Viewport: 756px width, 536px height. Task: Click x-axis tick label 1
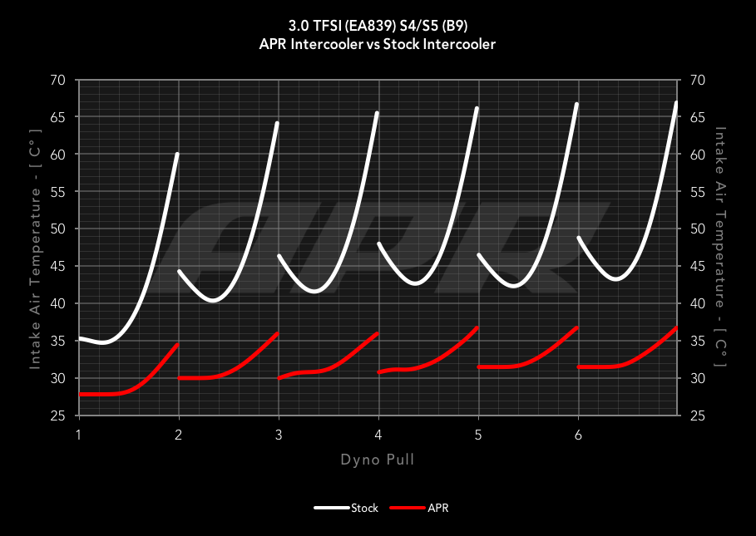[x=79, y=435]
